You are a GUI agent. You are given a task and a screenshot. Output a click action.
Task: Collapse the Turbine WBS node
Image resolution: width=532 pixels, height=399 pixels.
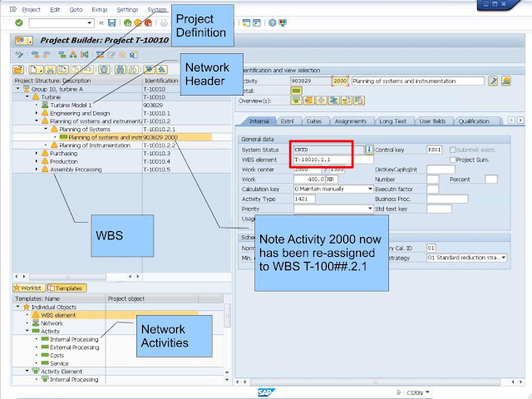27,97
